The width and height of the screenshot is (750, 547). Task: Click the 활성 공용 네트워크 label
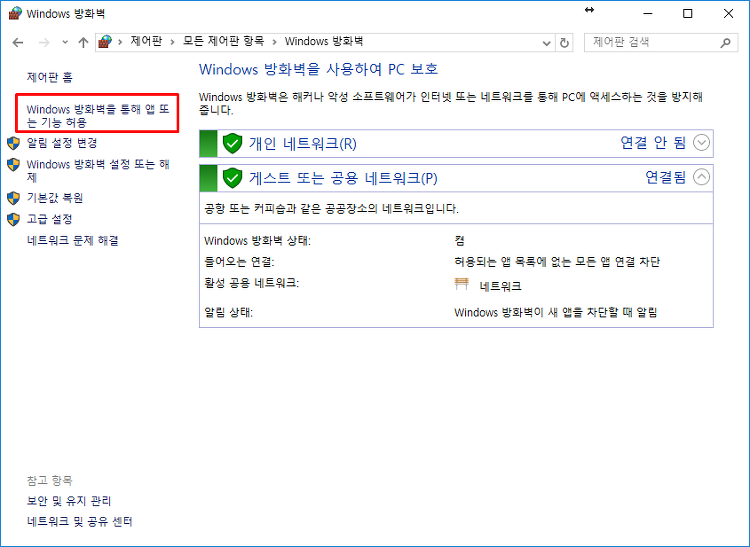point(252,283)
